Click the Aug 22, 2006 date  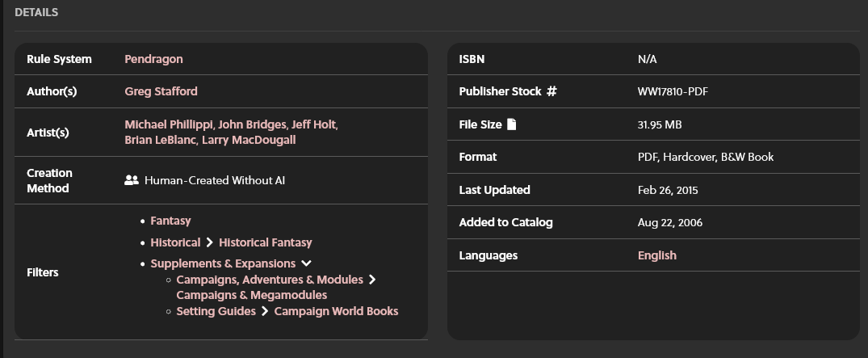point(670,223)
